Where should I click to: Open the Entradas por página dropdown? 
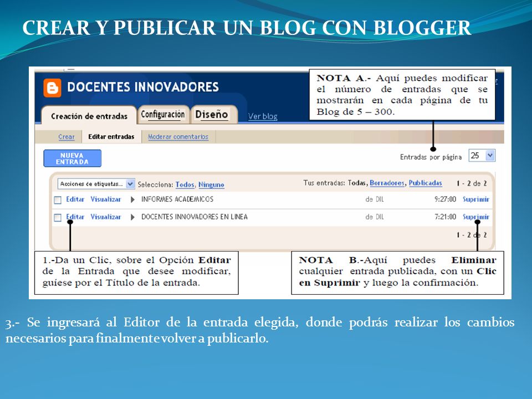click(x=482, y=156)
